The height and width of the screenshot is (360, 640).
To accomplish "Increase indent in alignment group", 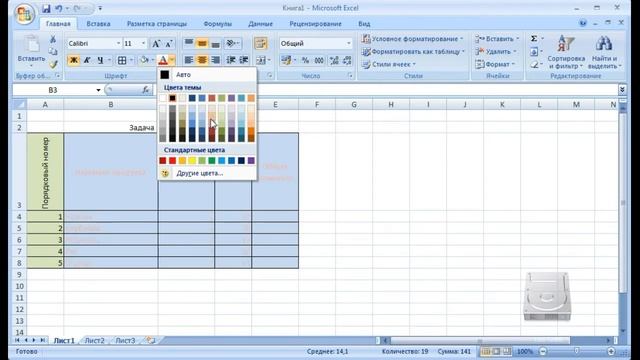I will click(244, 60).
